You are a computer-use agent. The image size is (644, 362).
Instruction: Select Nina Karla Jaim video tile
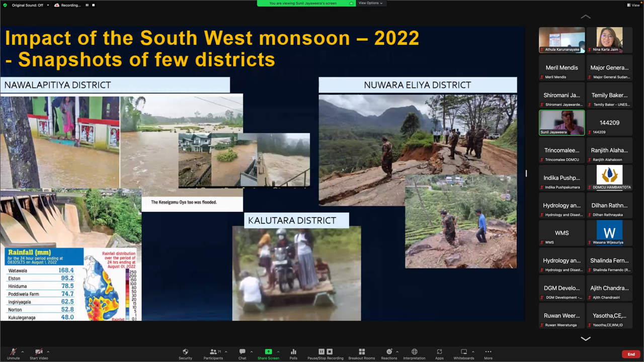[x=610, y=40]
